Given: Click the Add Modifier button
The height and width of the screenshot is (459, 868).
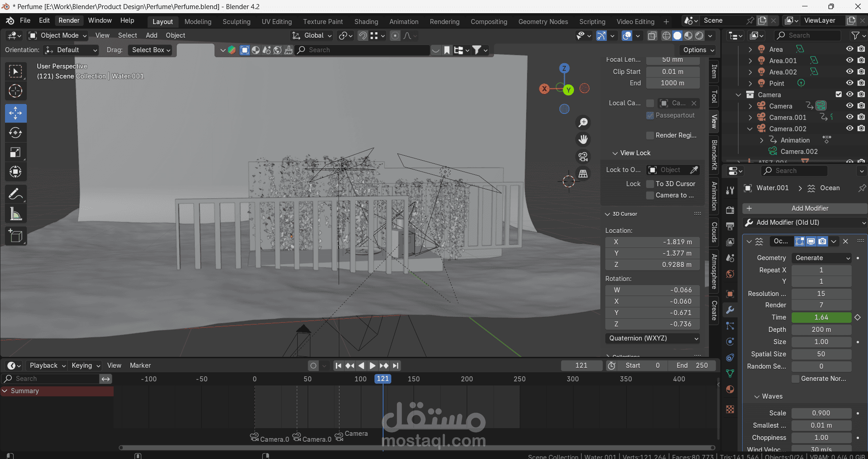Looking at the screenshot, I should pos(805,208).
